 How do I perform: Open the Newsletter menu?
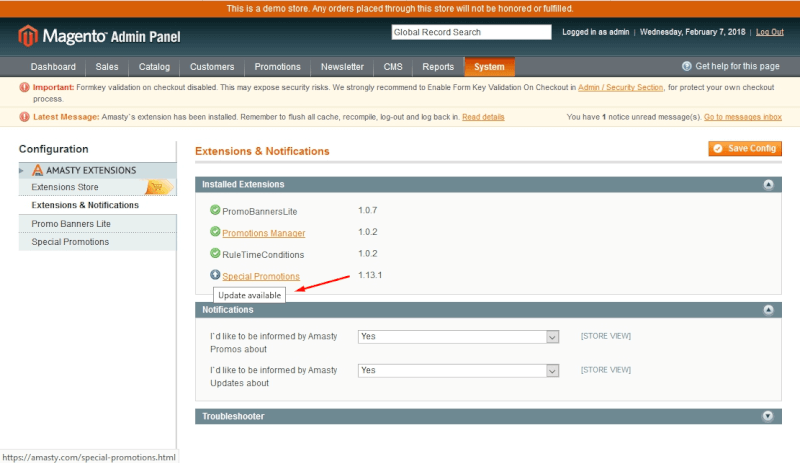tap(342, 67)
